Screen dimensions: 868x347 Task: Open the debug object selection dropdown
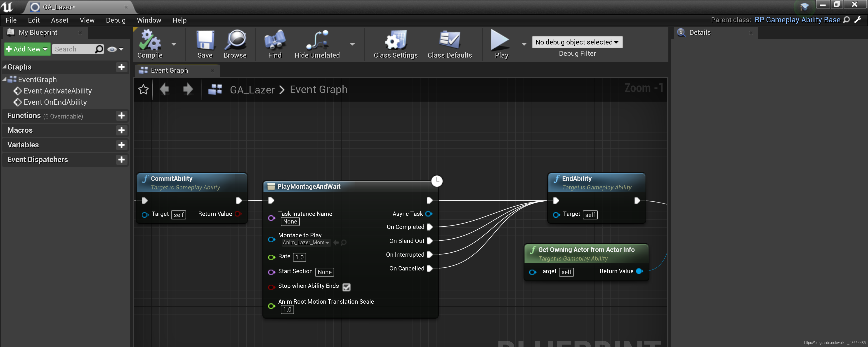point(577,42)
